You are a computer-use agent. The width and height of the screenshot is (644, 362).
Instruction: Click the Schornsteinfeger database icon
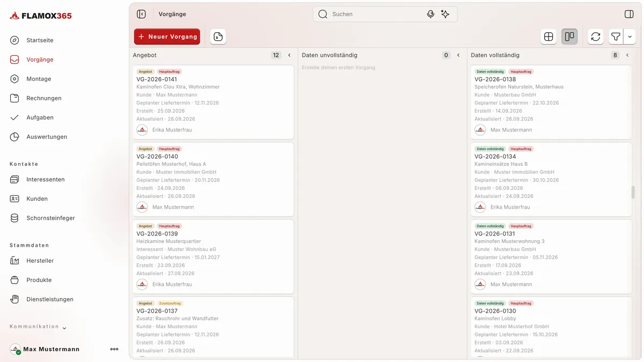coord(15,218)
